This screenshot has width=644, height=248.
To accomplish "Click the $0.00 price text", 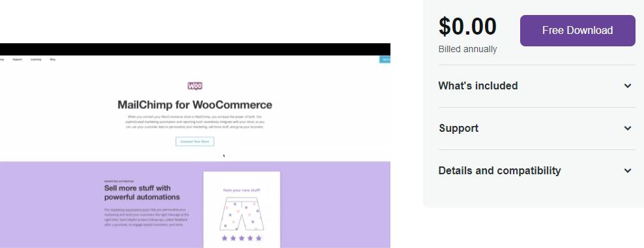I will click(x=467, y=26).
